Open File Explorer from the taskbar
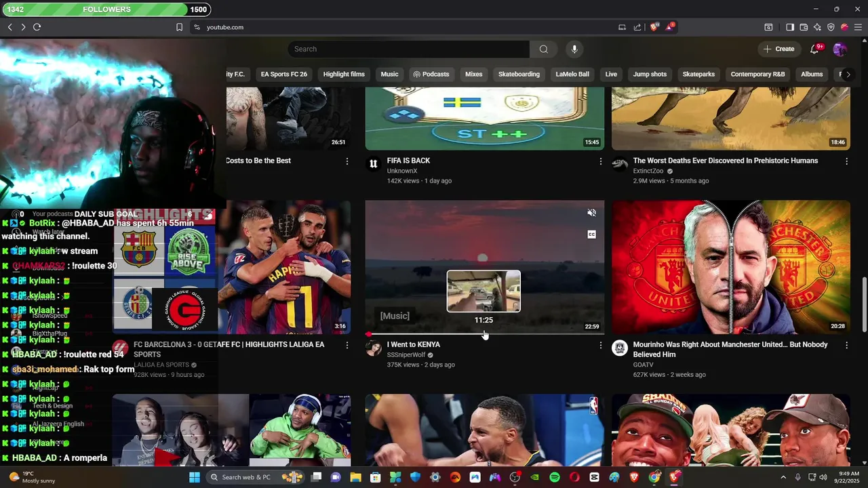Screen dimensions: 868x488 pos(355,477)
